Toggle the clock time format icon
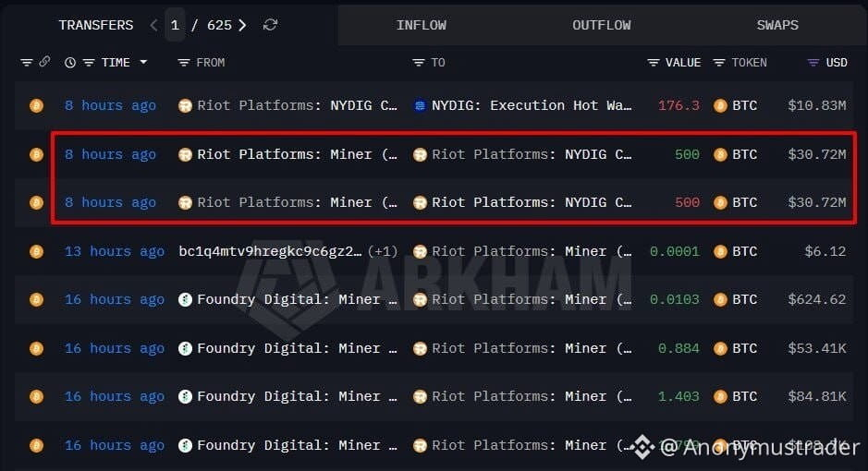The image size is (868, 471). point(69,63)
